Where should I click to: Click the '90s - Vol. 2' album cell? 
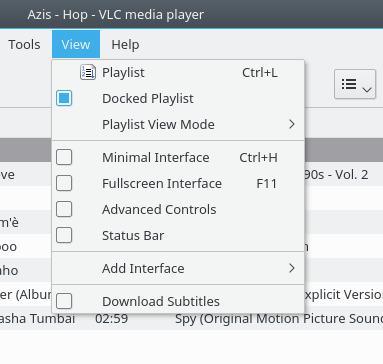tap(336, 174)
